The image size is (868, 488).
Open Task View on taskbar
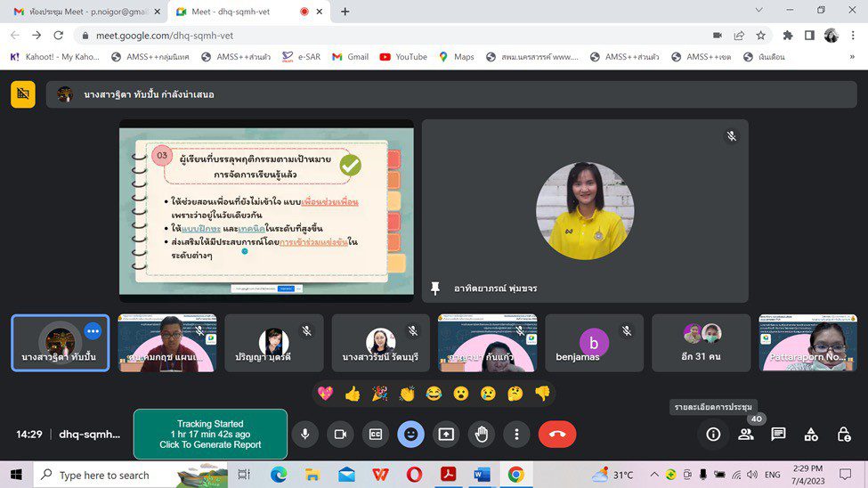click(244, 475)
